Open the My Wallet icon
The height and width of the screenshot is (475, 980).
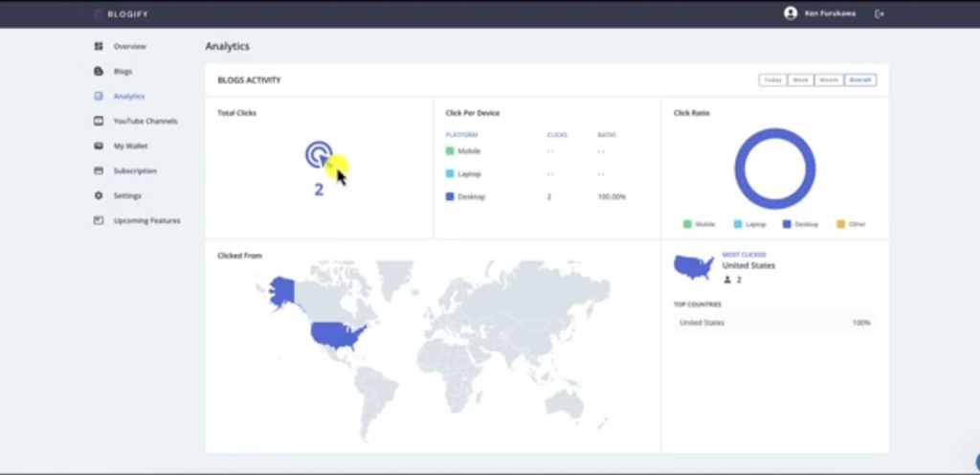(98, 146)
